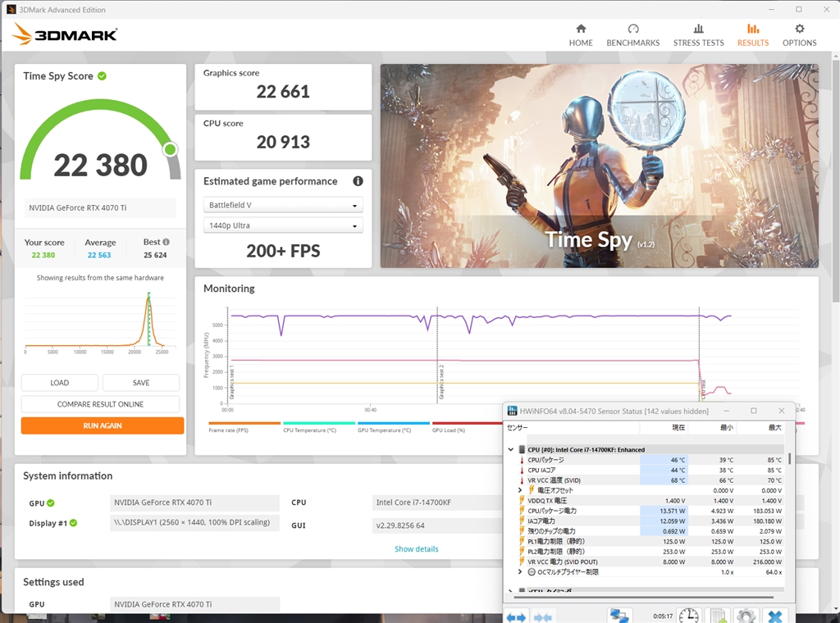Minimize the HWiNFO64 Sensor Status window
Image resolution: width=840 pixels, height=623 pixels.
727,411
